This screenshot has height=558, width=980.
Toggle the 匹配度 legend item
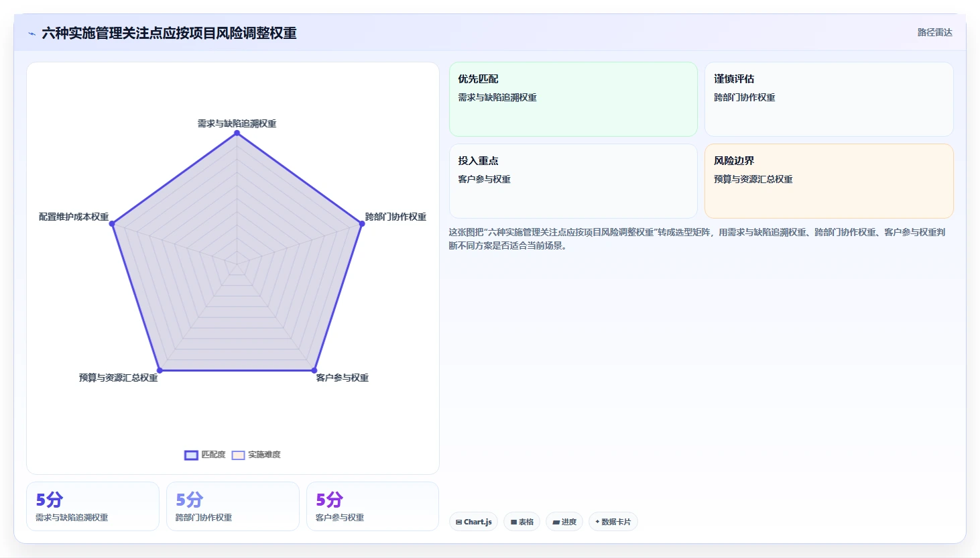(x=205, y=455)
